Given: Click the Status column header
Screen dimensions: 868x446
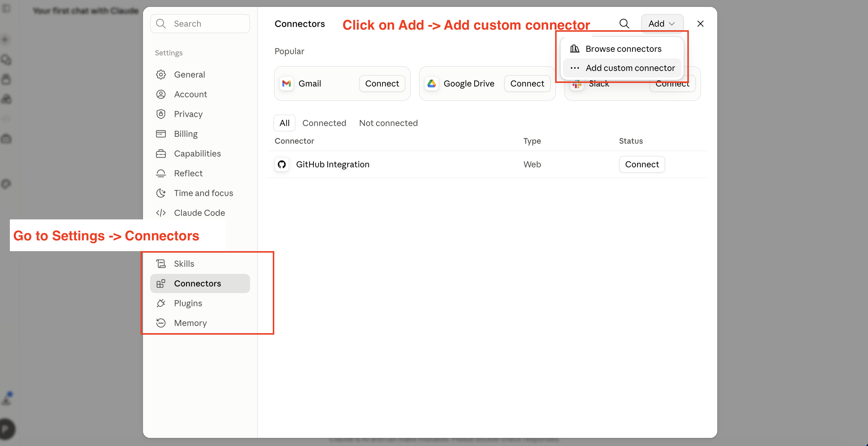Looking at the screenshot, I should pos(631,141).
